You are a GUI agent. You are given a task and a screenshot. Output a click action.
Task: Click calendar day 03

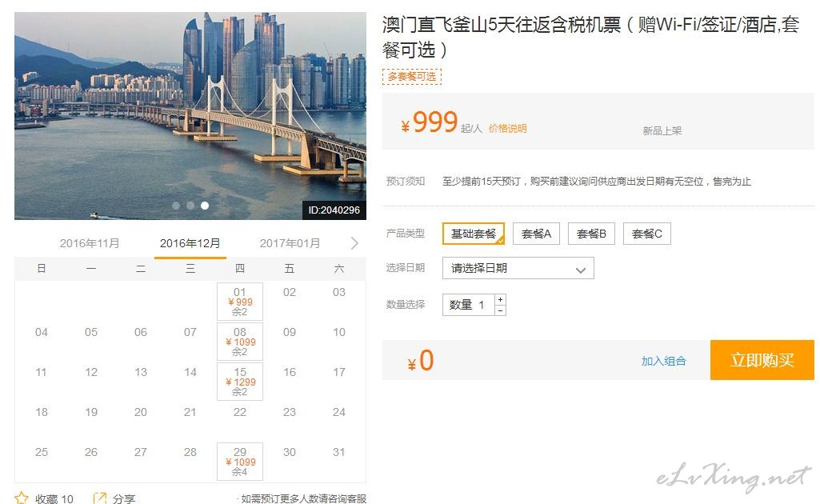click(339, 292)
